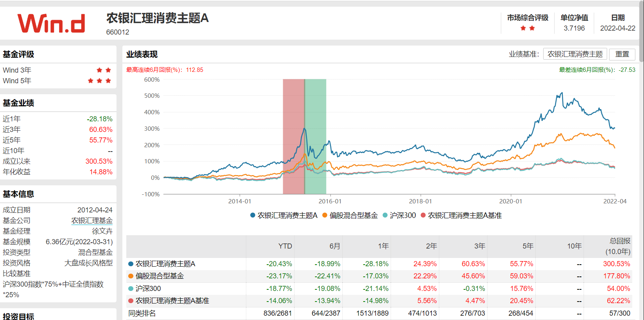Click teal dot beside 沪深300 table row
Screen dimensions: 644x320
point(131,289)
